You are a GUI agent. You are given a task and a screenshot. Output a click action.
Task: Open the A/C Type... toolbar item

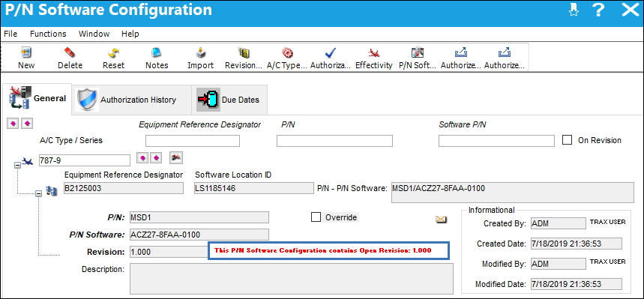286,58
